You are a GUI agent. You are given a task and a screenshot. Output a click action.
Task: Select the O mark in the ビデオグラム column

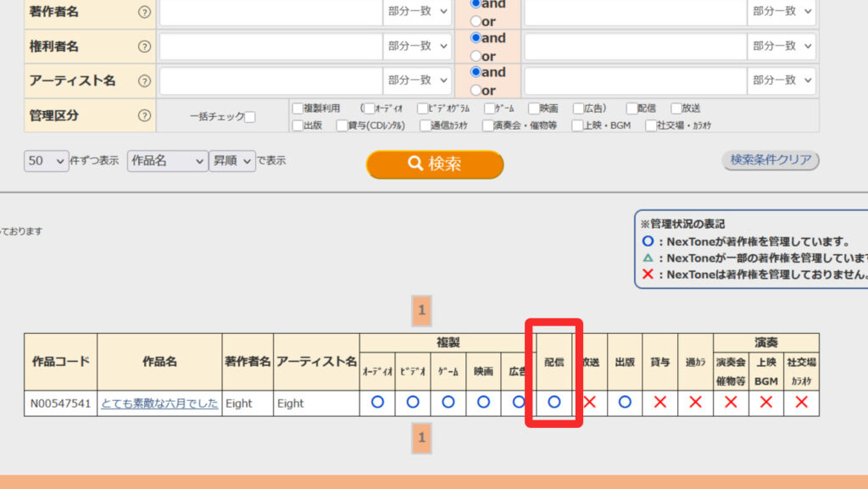(412, 403)
